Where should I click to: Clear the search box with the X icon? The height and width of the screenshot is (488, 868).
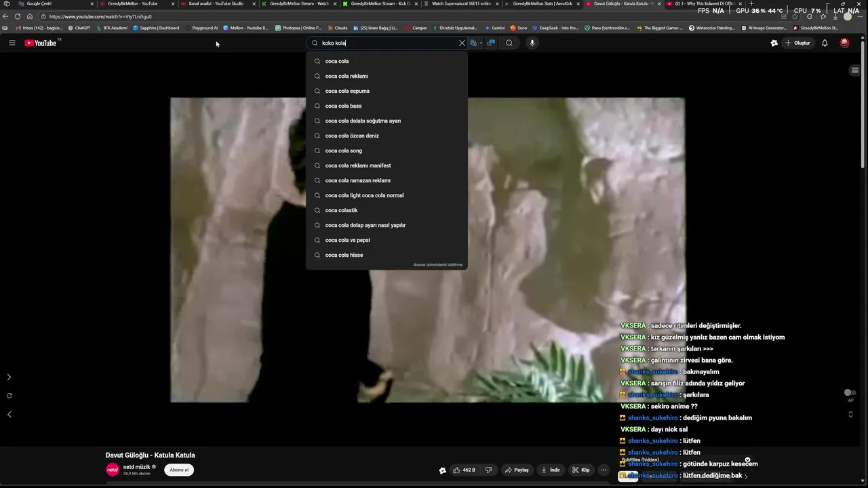click(462, 43)
